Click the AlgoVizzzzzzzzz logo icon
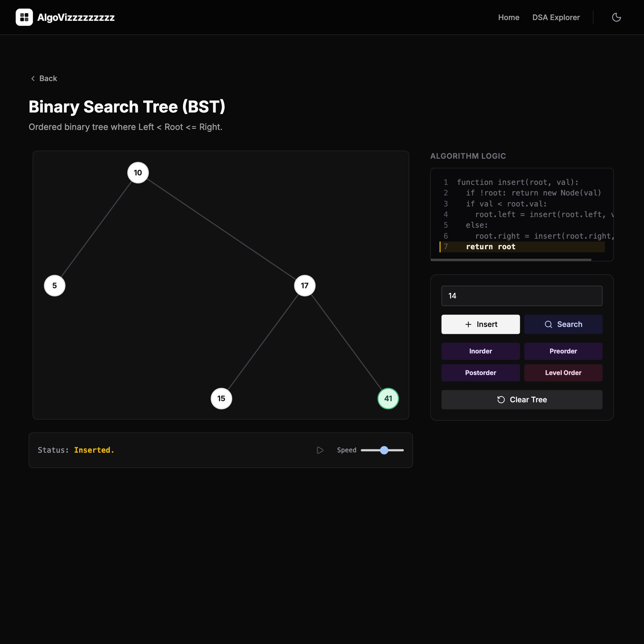The width and height of the screenshot is (644, 644). click(x=25, y=17)
